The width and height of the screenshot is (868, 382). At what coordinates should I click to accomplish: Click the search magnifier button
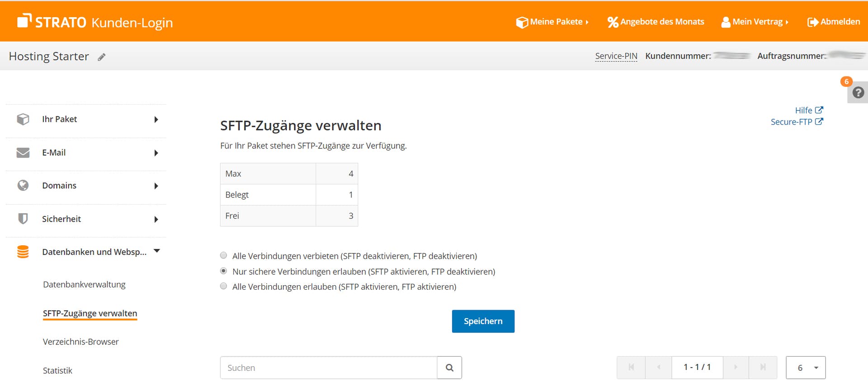[x=449, y=368]
